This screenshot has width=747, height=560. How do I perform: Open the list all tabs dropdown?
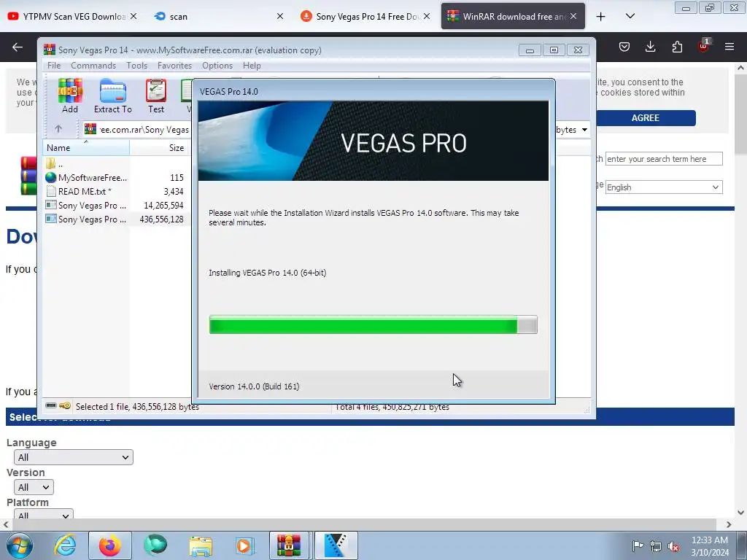click(x=630, y=16)
